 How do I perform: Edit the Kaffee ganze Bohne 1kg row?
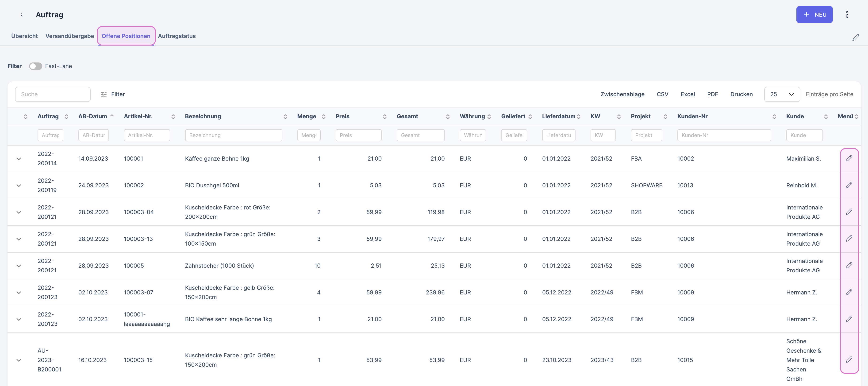[x=849, y=158]
